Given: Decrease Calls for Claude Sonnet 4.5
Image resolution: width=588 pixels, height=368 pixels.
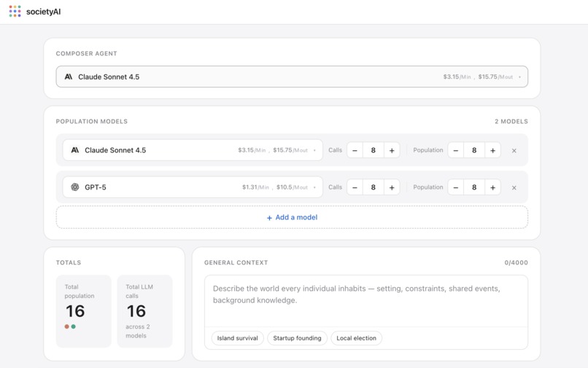Looking at the screenshot, I should (355, 150).
